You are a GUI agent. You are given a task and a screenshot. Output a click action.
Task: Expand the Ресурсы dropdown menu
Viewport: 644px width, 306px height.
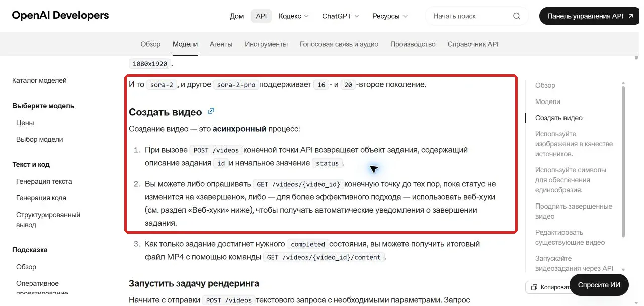[x=390, y=16]
